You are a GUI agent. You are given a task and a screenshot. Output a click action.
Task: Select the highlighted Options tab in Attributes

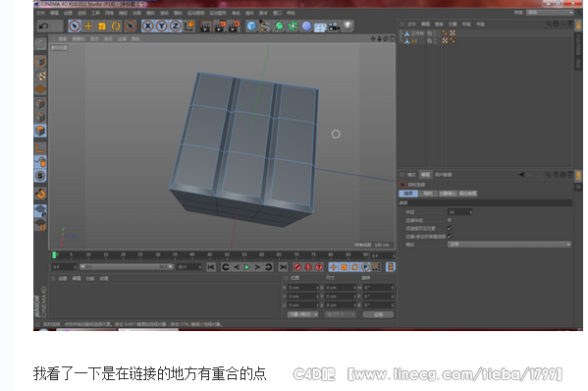point(408,194)
